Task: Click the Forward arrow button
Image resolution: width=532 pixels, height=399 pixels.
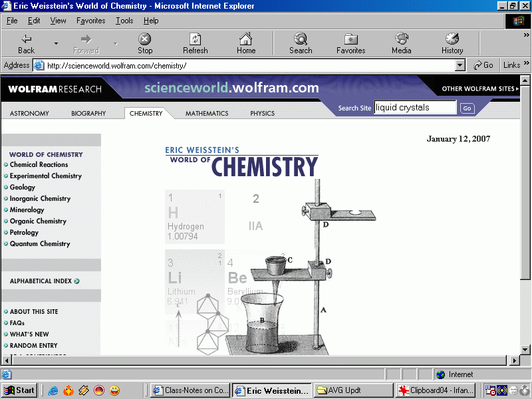Action: (86, 44)
